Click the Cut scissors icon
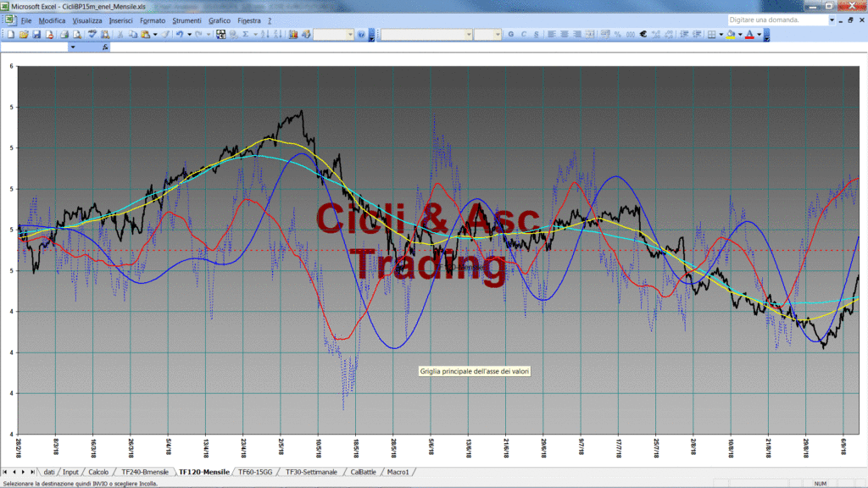 pyautogui.click(x=120, y=34)
